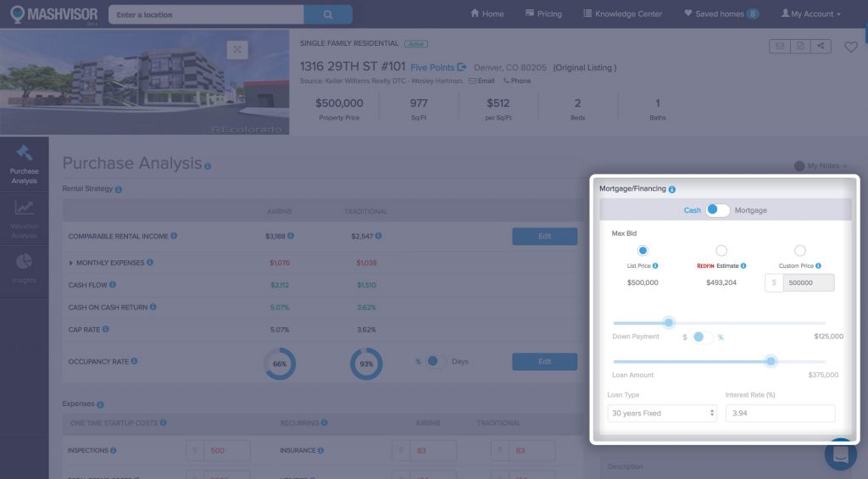Open the Loan Type dropdown
The image size is (868, 479).
point(662,413)
